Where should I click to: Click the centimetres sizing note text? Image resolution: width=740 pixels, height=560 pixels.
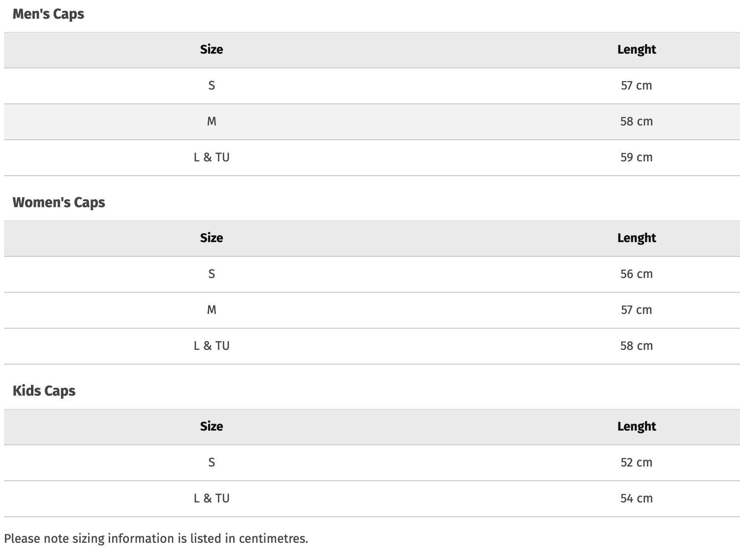click(x=155, y=539)
